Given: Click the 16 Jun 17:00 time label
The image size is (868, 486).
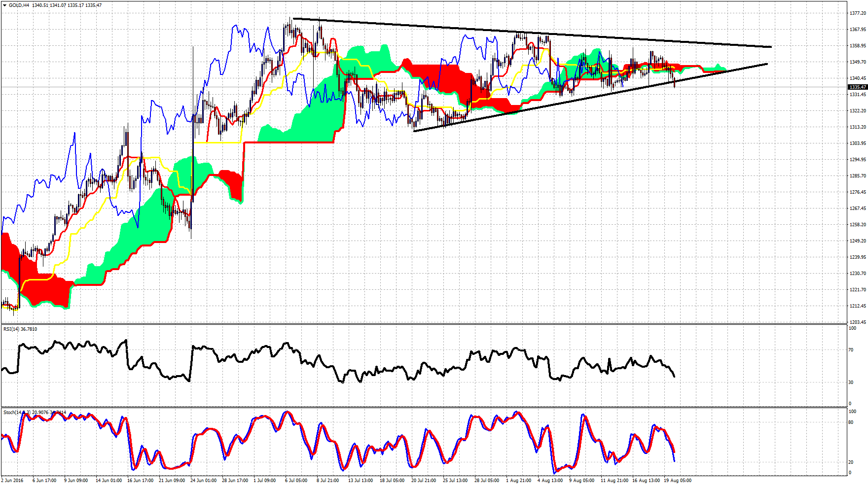Looking at the screenshot, I should point(140,481).
